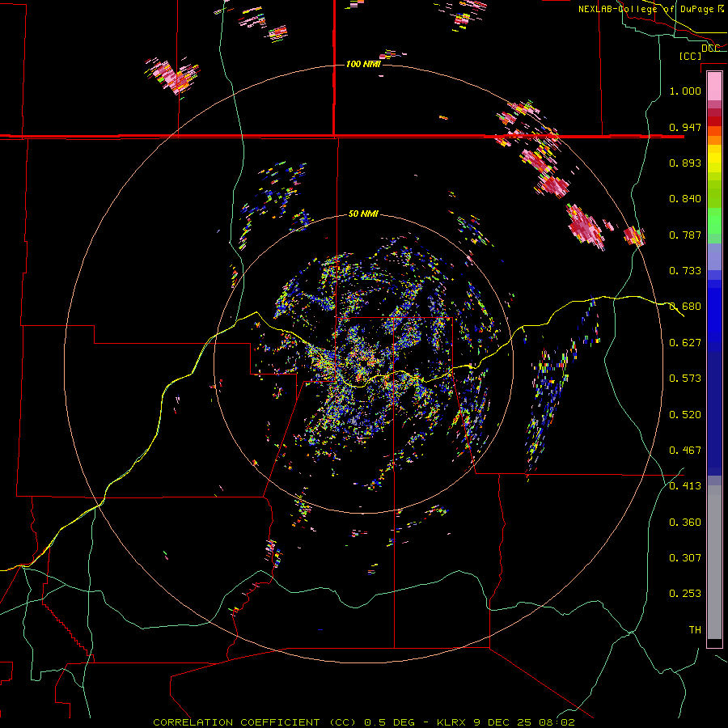The image size is (728, 728).
Task: Pick the dark navy color bar segment
Action: (714, 413)
